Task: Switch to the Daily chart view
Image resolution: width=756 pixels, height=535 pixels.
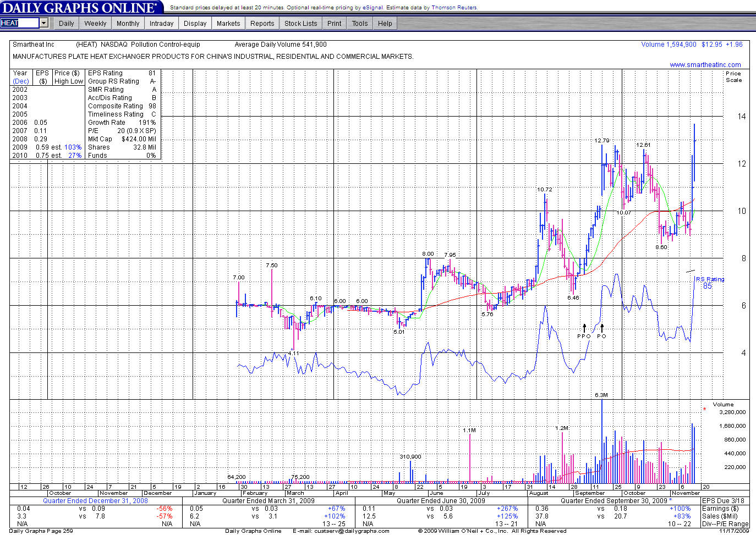Action: [x=67, y=24]
